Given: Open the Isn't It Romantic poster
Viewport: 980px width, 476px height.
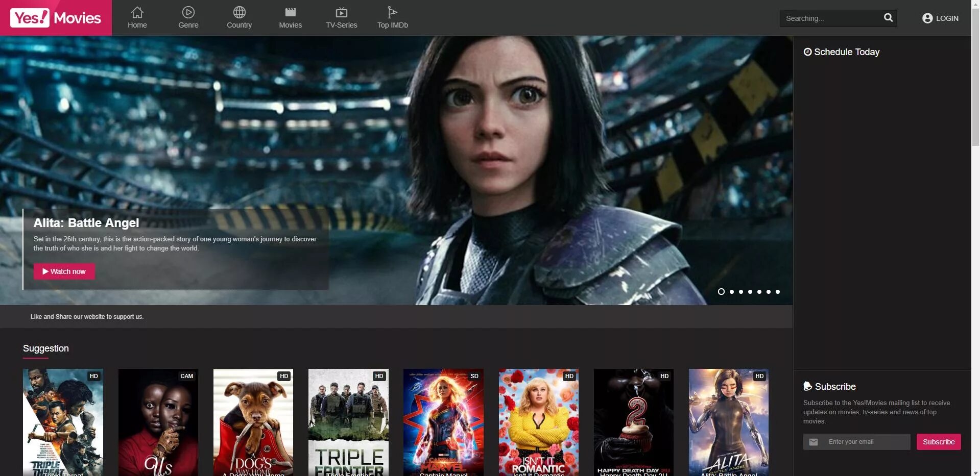Looking at the screenshot, I should (539, 422).
